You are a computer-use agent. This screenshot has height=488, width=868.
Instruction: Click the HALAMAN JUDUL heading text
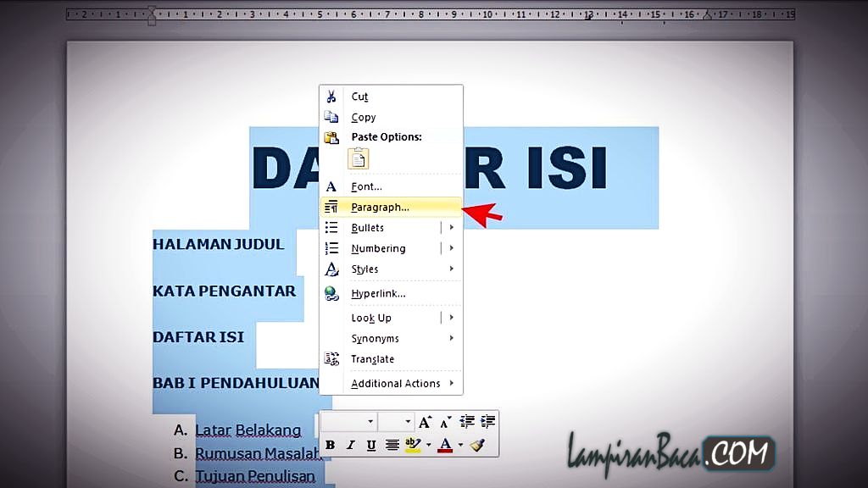(x=218, y=244)
